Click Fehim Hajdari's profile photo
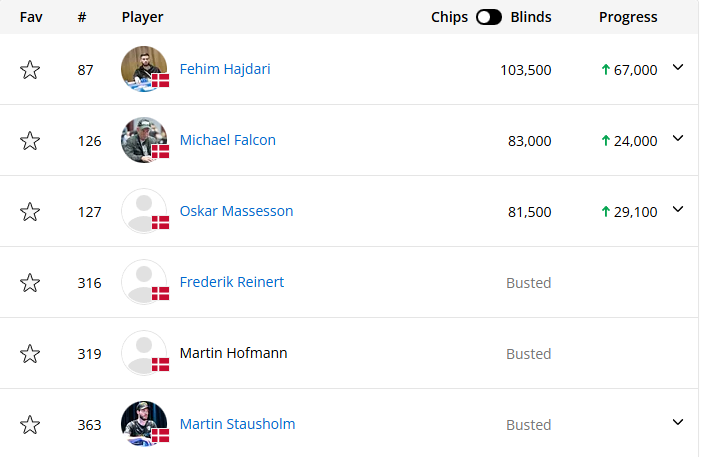This screenshot has width=702, height=457. pyautogui.click(x=144, y=69)
